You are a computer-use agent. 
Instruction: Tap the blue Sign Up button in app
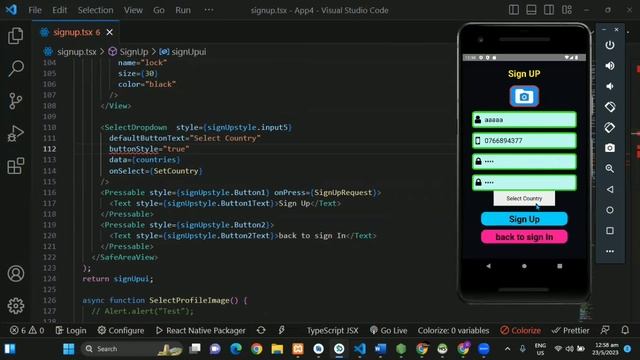(x=524, y=219)
